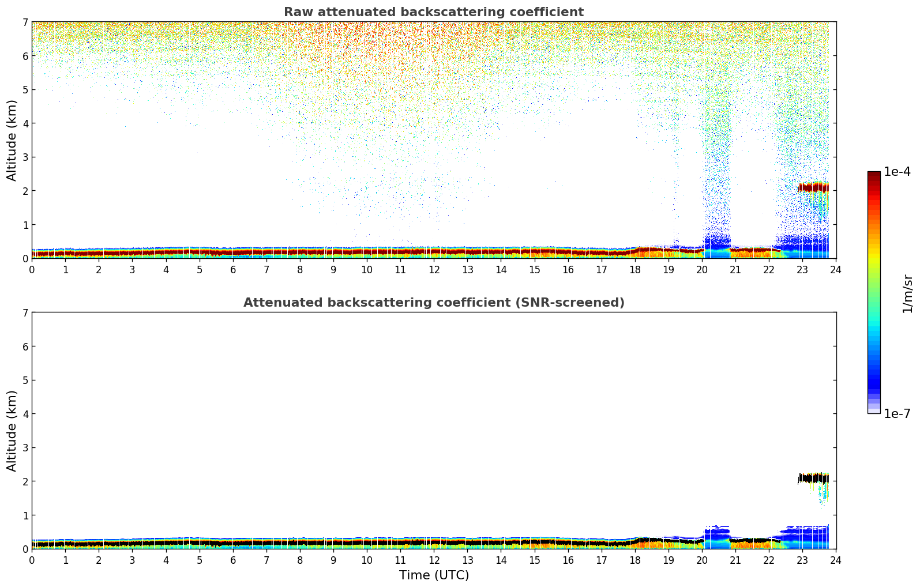Image resolution: width=920 pixels, height=588 pixels.
Task: Click the '1/m/sr' colorbar unit label
Action: coord(907,293)
